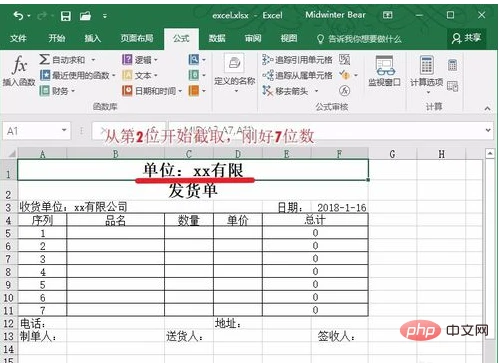Click the Insert Function fx icon
This screenshot has width=499, height=363.
tap(19, 65)
